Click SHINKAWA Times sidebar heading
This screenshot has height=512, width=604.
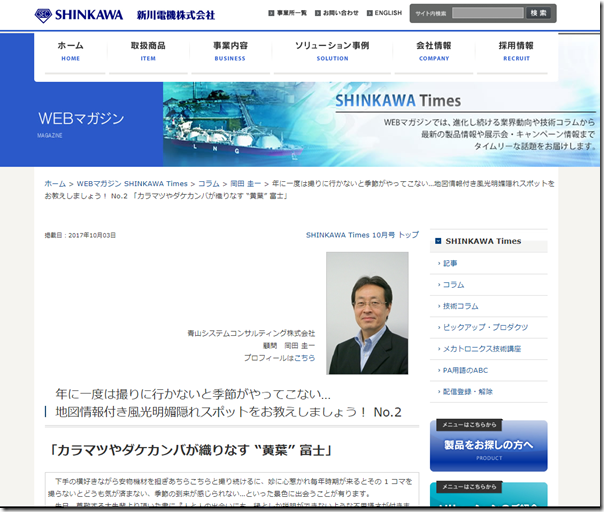(x=483, y=241)
